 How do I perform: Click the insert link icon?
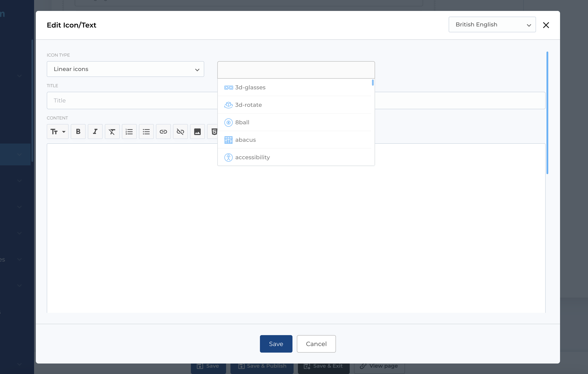tap(163, 132)
